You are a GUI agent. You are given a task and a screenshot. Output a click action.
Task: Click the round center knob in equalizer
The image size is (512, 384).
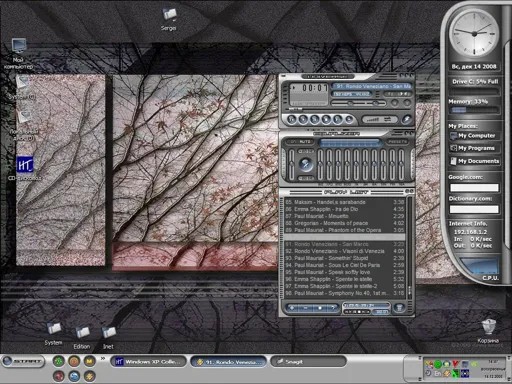tap(305, 164)
